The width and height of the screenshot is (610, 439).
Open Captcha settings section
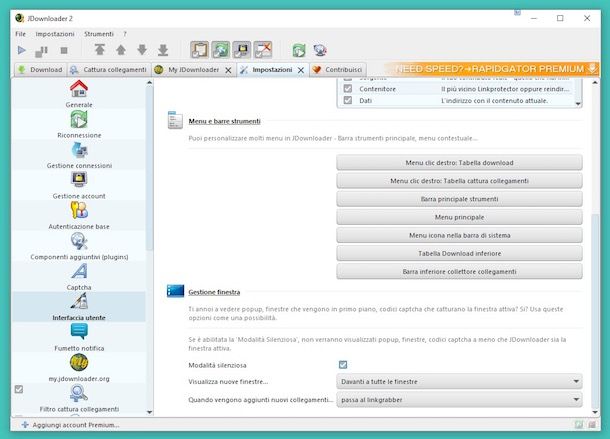tap(79, 276)
